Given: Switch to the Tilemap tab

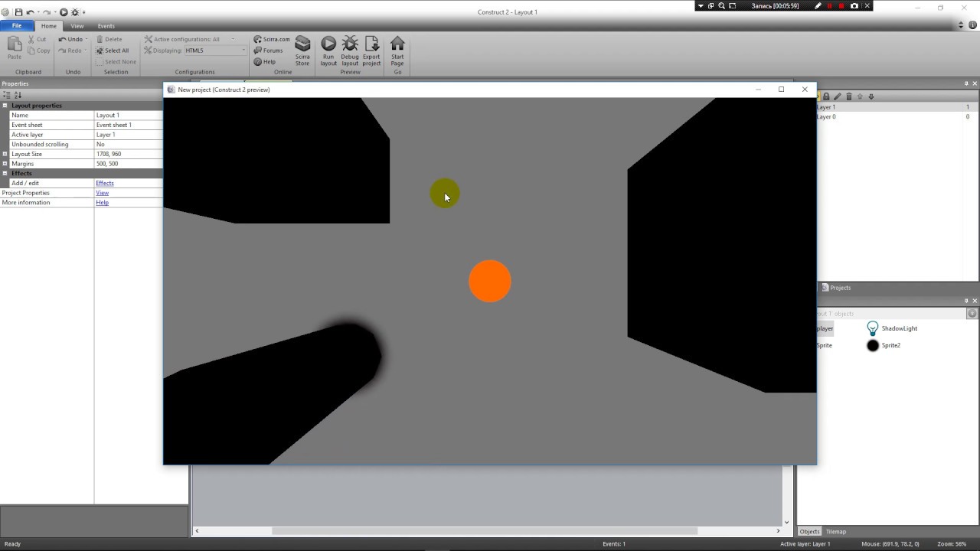Looking at the screenshot, I should click(x=836, y=532).
